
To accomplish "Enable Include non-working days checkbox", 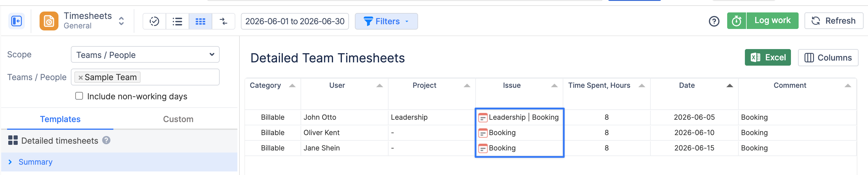I will point(79,96).
